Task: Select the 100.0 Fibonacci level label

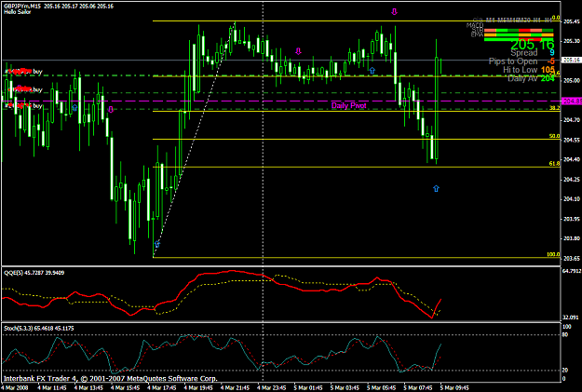Action: point(553,254)
